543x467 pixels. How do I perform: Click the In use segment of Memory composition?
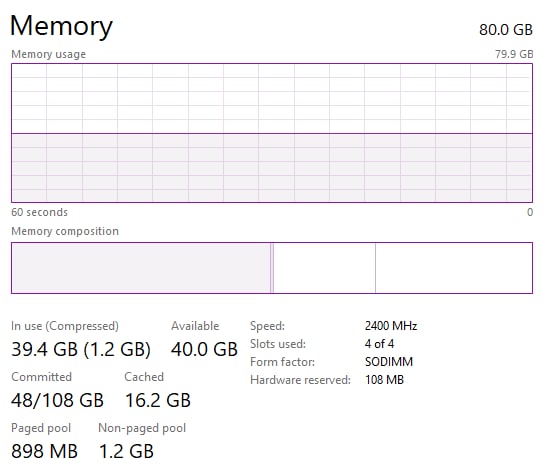(141, 268)
